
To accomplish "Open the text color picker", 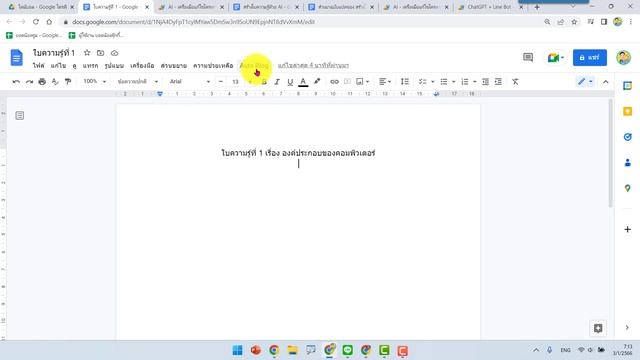I will tap(303, 82).
